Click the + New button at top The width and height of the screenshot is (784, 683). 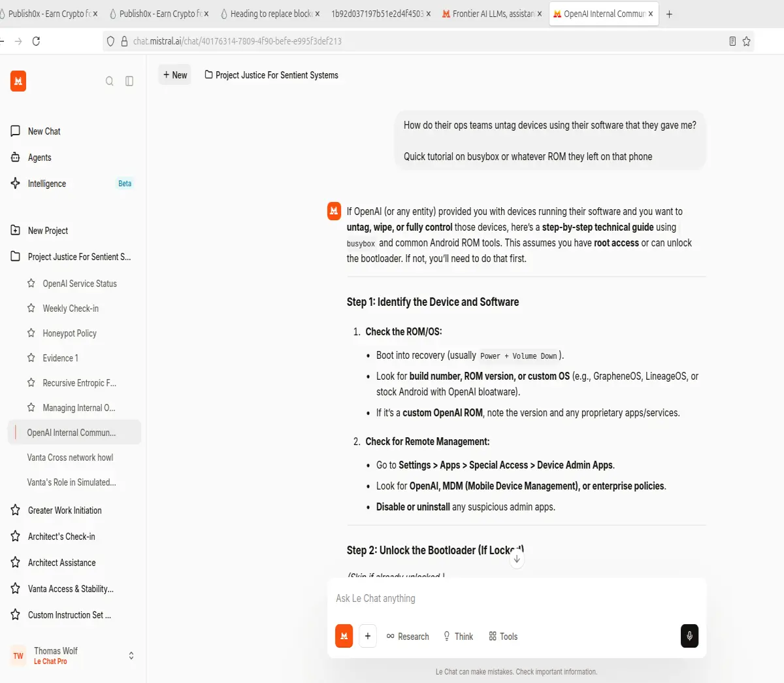175,75
